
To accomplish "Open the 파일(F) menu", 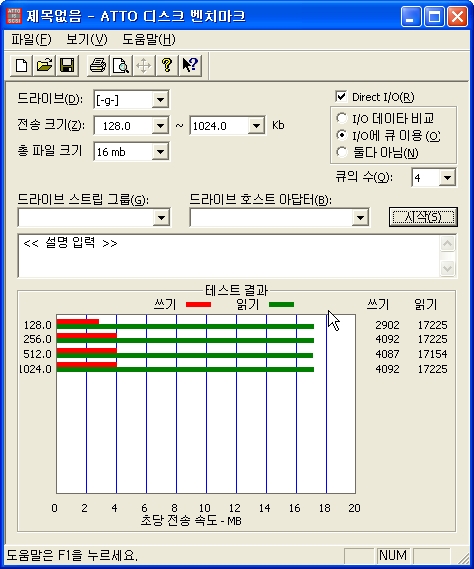I will (31, 39).
